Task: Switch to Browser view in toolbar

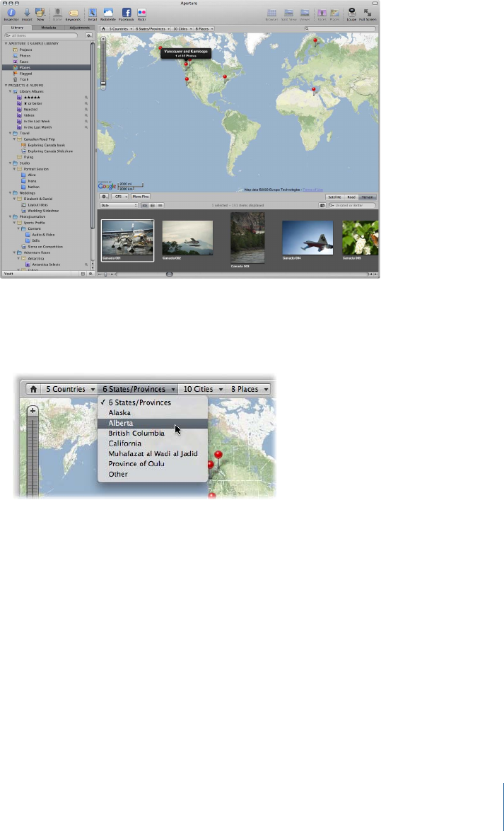Action: 272,13
